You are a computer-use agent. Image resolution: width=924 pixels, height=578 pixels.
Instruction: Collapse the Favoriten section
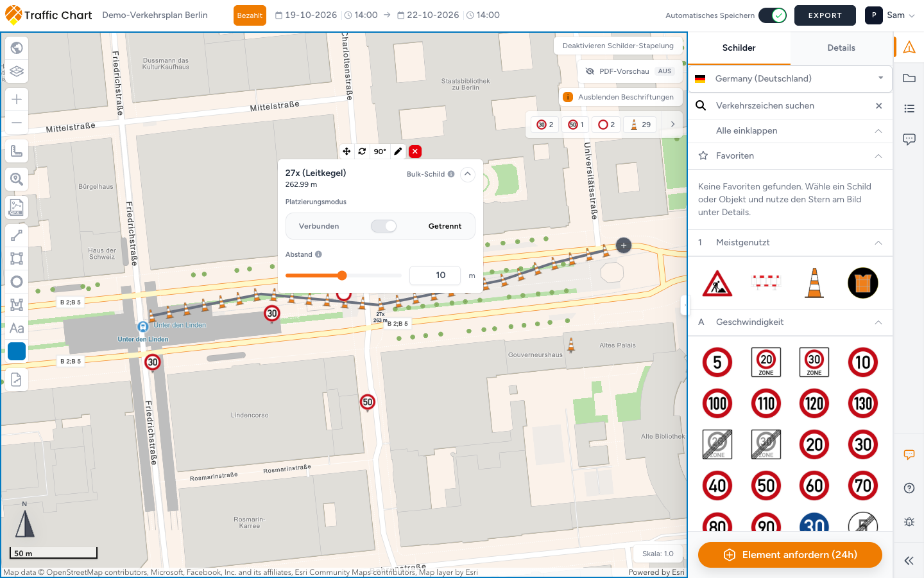click(878, 156)
